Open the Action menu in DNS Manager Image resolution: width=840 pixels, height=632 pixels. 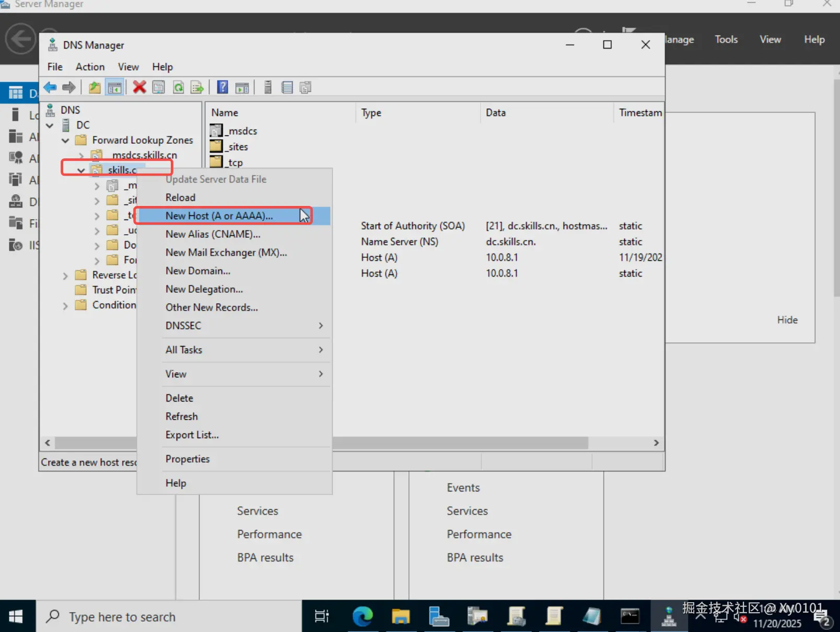[x=90, y=67]
